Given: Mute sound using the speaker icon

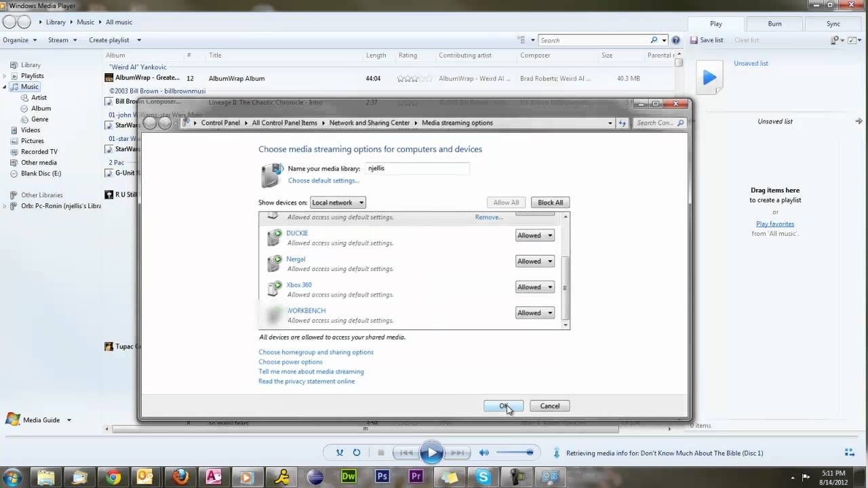Looking at the screenshot, I should pyautogui.click(x=484, y=452).
